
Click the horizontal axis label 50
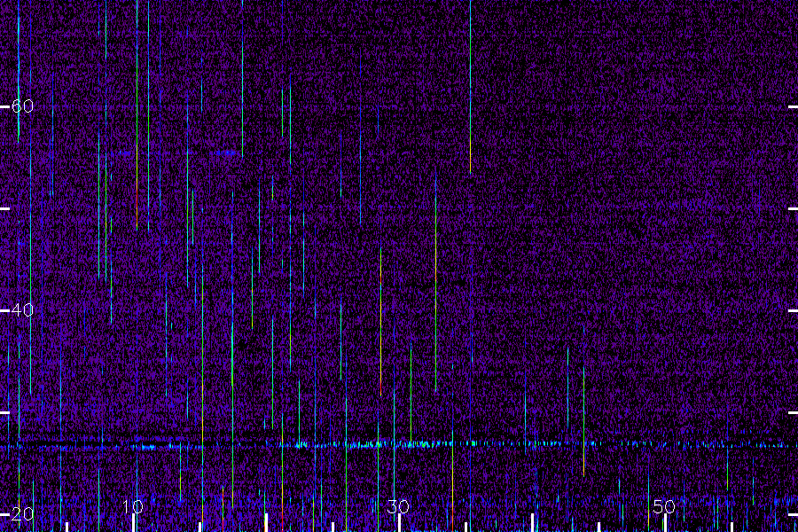[x=663, y=506]
